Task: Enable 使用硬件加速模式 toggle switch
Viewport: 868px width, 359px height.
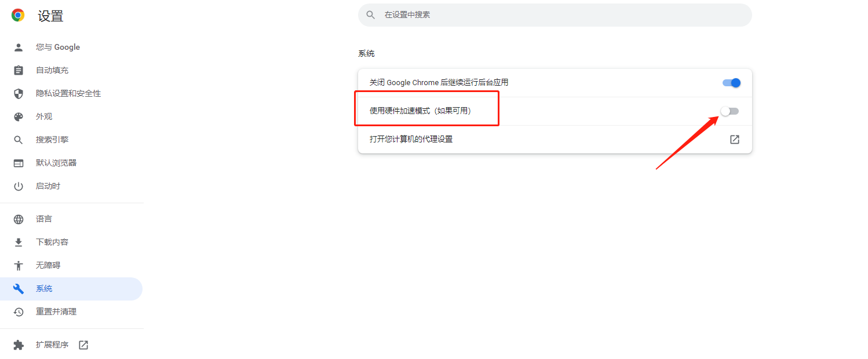Action: (730, 111)
